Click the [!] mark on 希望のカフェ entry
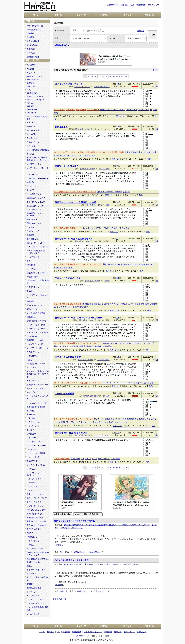This screenshot has height=644, width=185. point(157,432)
